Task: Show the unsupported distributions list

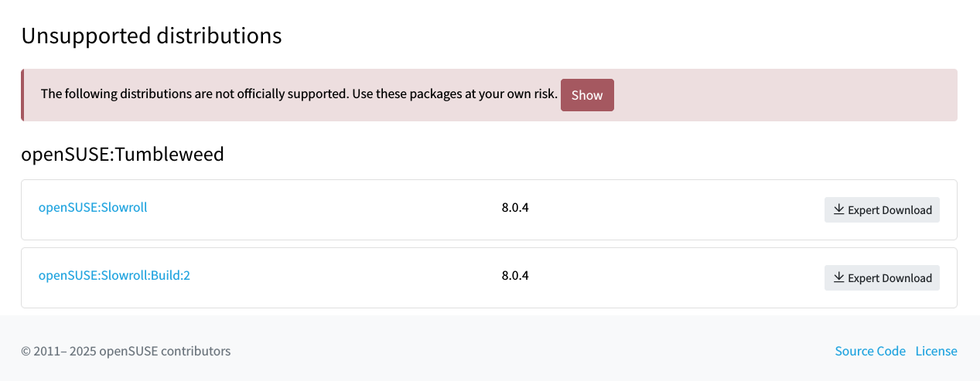Action: pos(587,95)
